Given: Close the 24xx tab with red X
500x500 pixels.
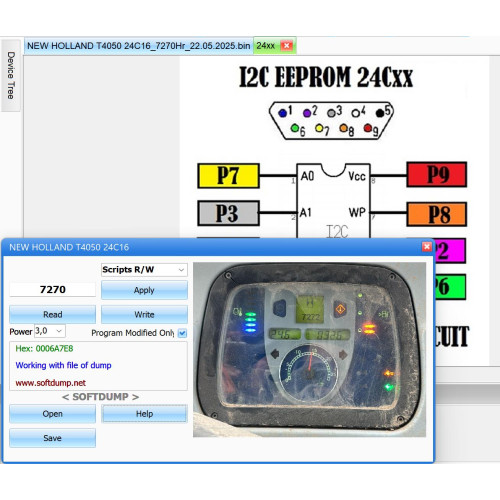Looking at the screenshot, I should 287,46.
